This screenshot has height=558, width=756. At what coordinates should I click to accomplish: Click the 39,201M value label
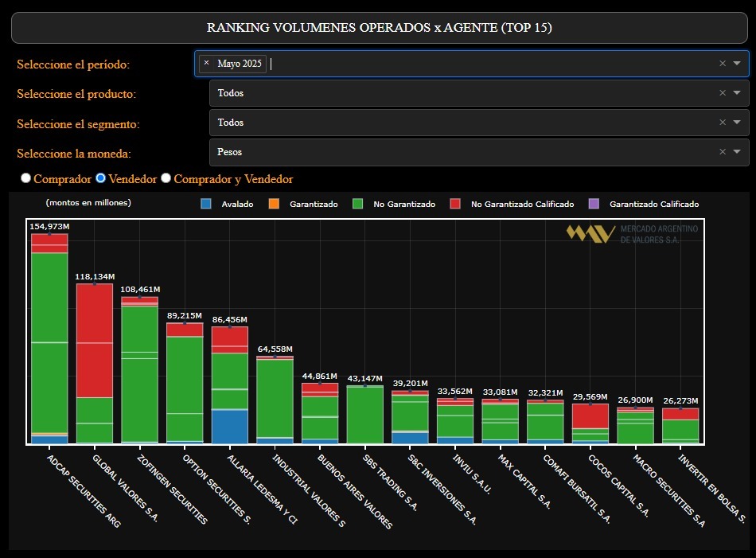click(x=411, y=383)
